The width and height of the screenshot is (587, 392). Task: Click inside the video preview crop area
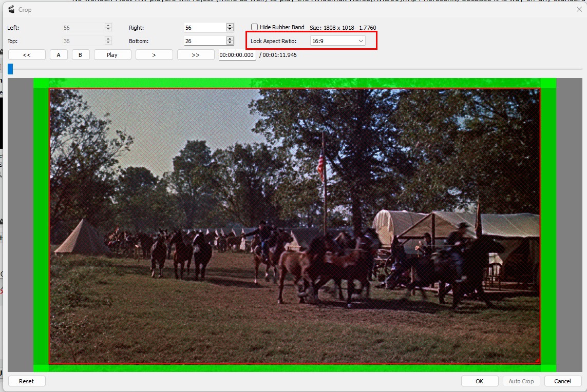point(294,226)
